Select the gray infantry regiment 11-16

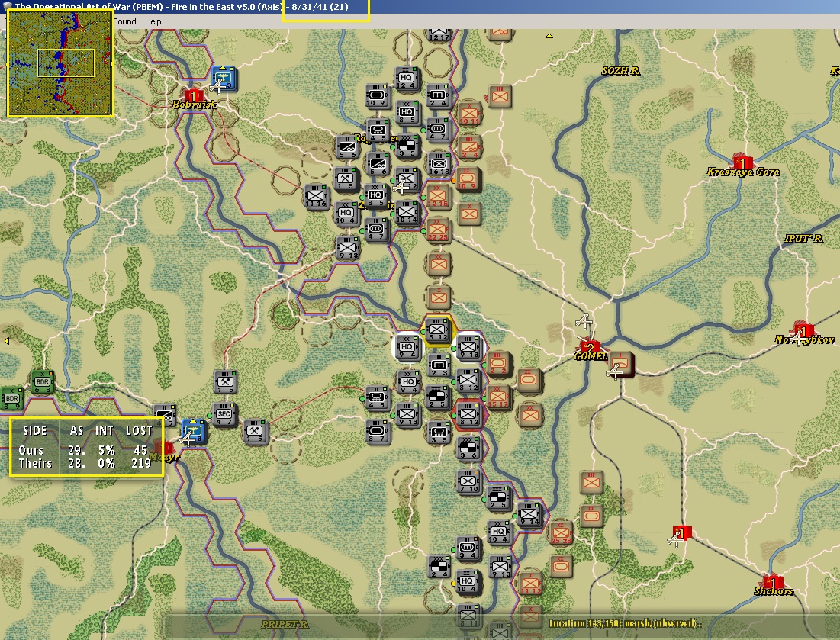[x=316, y=197]
